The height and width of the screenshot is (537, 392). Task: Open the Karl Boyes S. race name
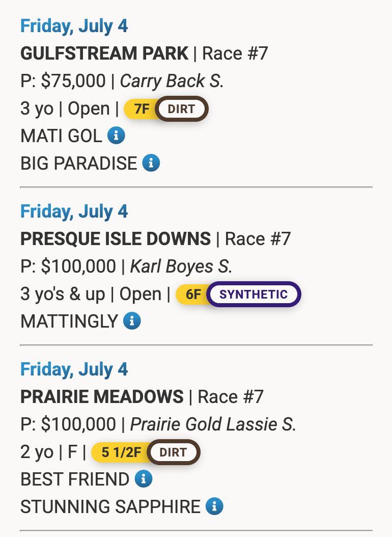pyautogui.click(x=181, y=266)
